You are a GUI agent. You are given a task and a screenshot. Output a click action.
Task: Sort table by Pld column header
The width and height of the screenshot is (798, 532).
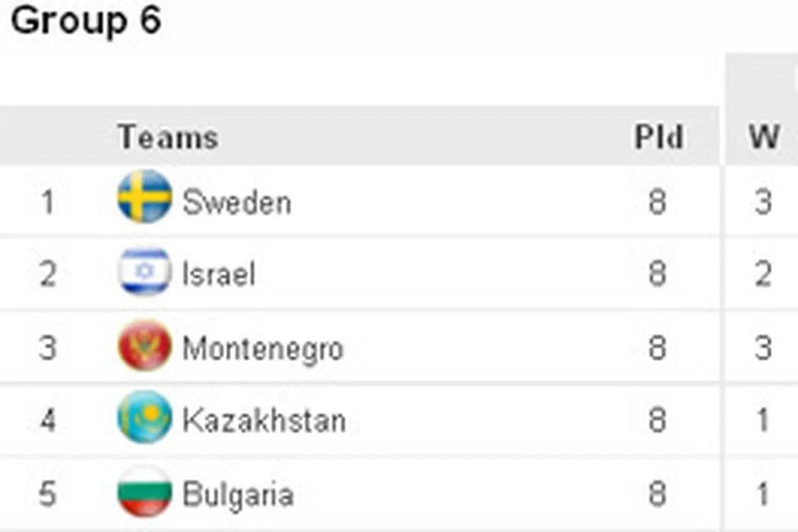658,138
